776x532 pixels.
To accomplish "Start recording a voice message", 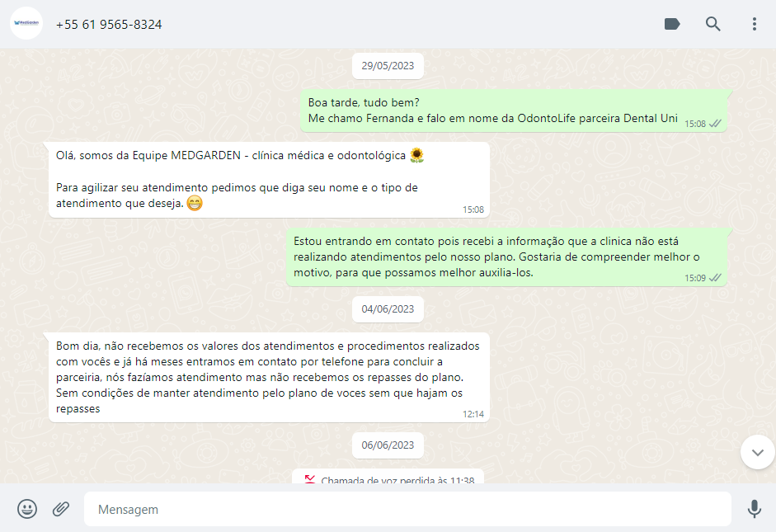I will click(x=755, y=509).
